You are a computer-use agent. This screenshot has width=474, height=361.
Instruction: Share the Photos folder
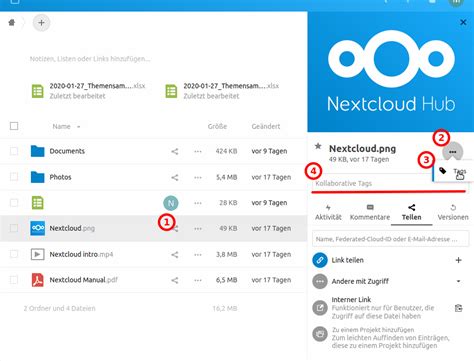(175, 177)
